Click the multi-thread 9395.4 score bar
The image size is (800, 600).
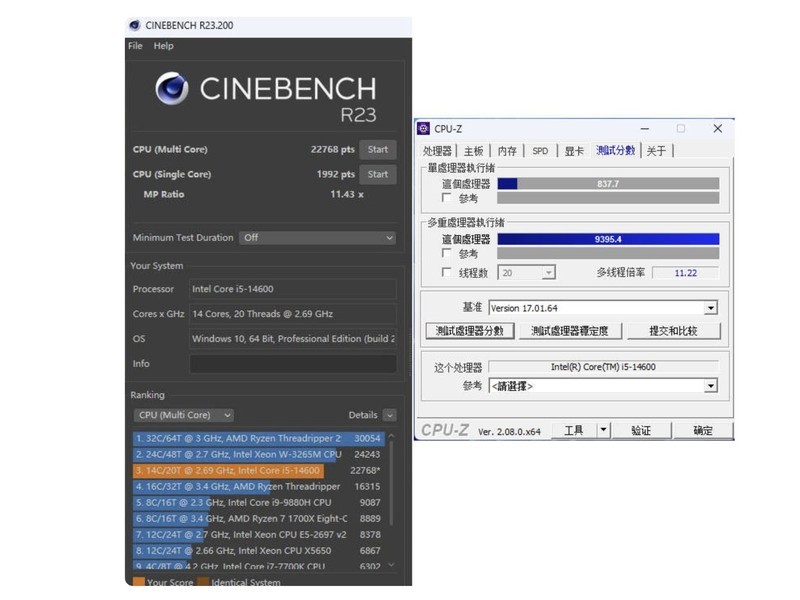[608, 239]
